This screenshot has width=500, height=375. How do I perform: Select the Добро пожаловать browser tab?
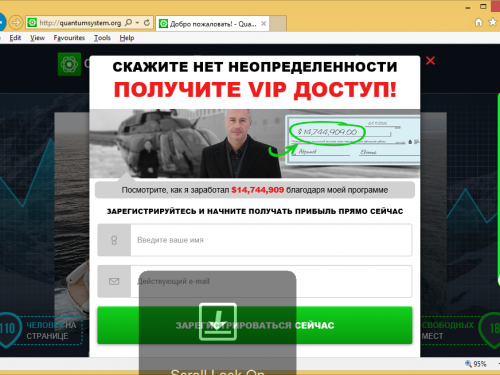coord(212,24)
